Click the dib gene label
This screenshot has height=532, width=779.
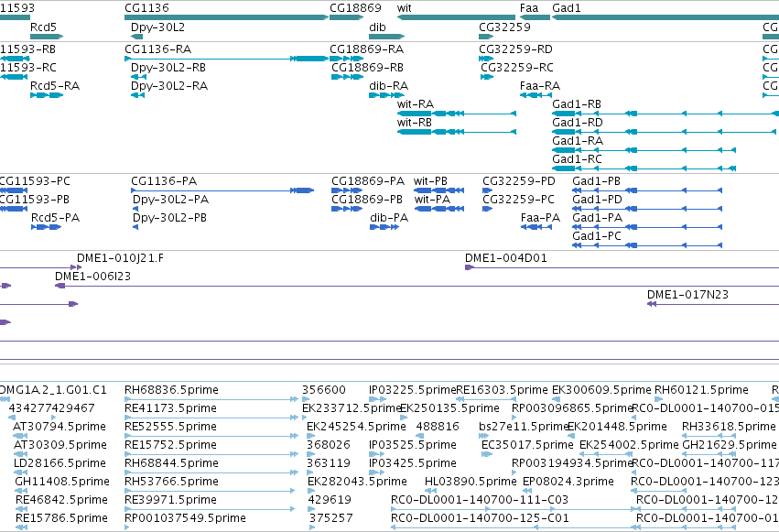point(377,27)
